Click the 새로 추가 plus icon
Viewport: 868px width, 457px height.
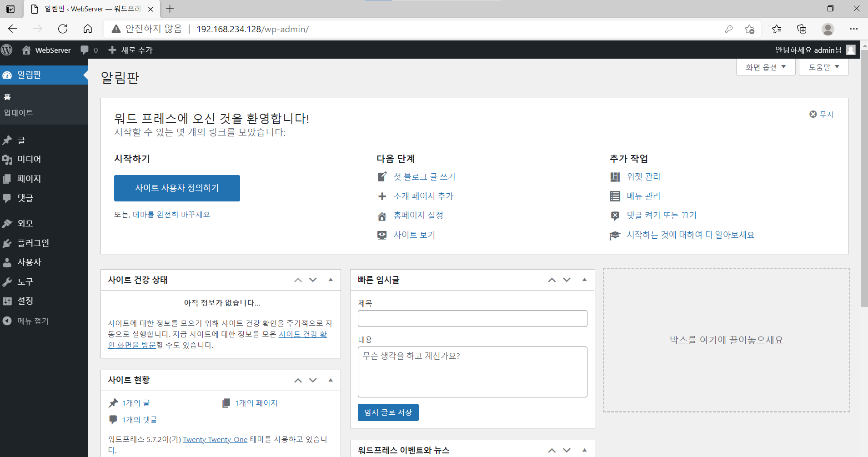tap(112, 50)
